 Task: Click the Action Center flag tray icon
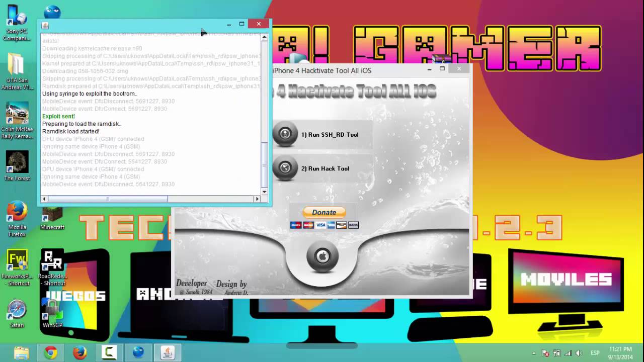pyautogui.click(x=546, y=353)
